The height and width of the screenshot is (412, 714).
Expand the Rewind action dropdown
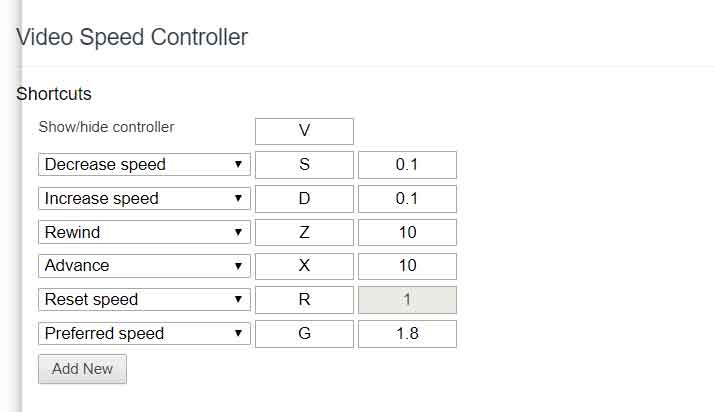144,233
